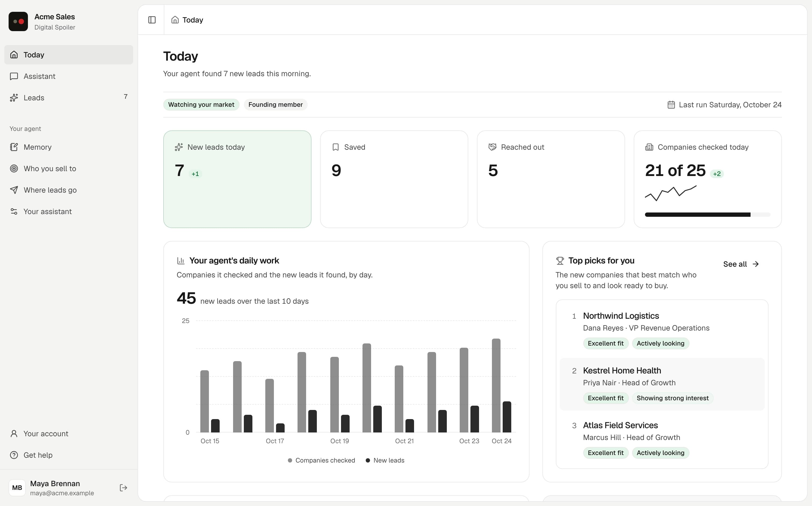Click the +1 badge on New leads today

pos(195,174)
